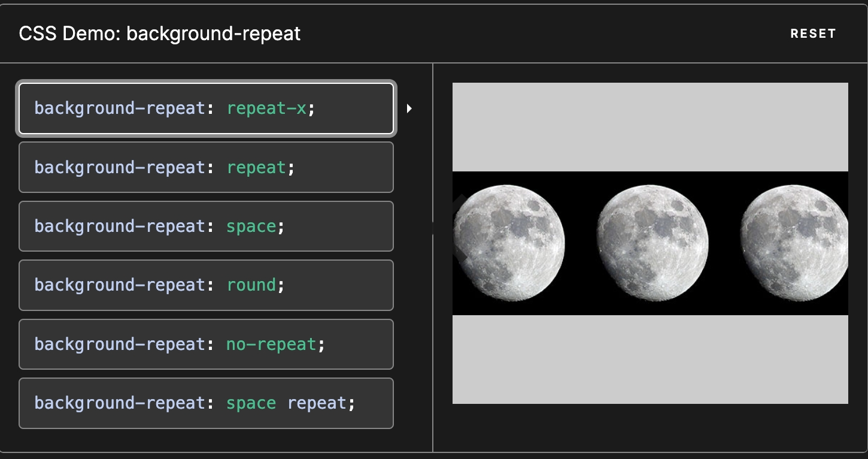
Task: Click the RESET button
Action: (812, 34)
